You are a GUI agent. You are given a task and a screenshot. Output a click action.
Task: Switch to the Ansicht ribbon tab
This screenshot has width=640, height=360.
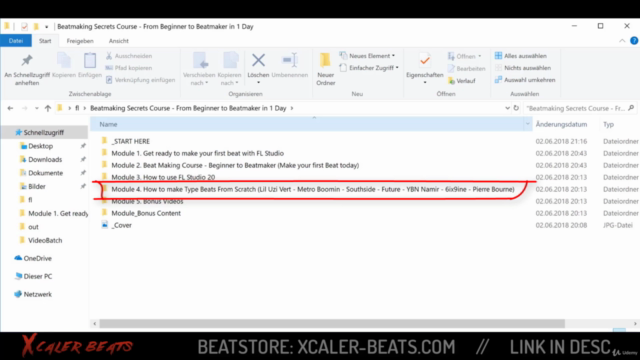coord(118,41)
